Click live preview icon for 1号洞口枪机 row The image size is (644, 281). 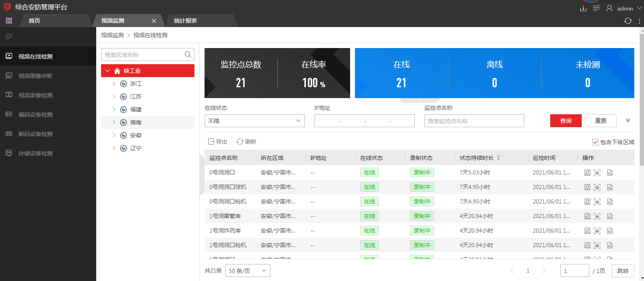pyautogui.click(x=597, y=245)
